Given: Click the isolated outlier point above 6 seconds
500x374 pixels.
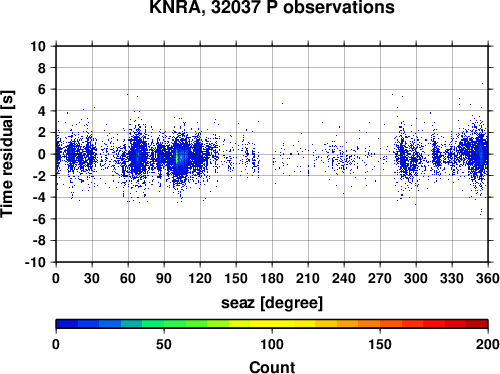Looking at the screenshot, I should [x=482, y=84].
